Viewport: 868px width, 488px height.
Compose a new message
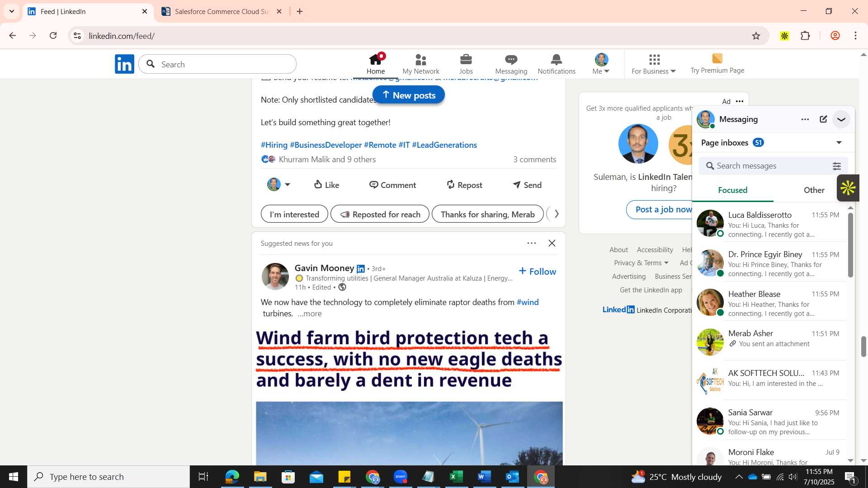[x=823, y=120]
